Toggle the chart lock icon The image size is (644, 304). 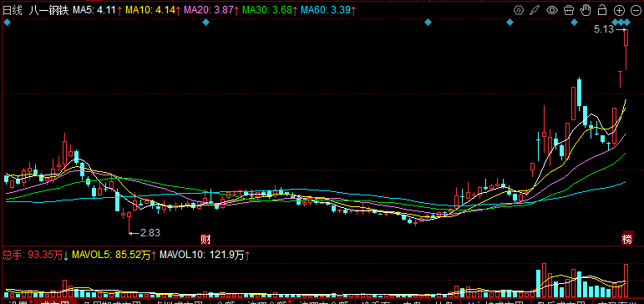(602, 10)
